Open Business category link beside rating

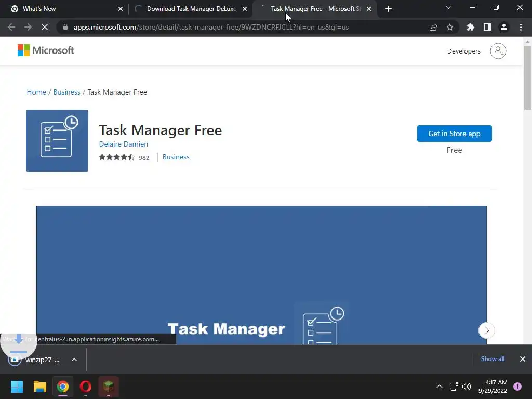176,157
